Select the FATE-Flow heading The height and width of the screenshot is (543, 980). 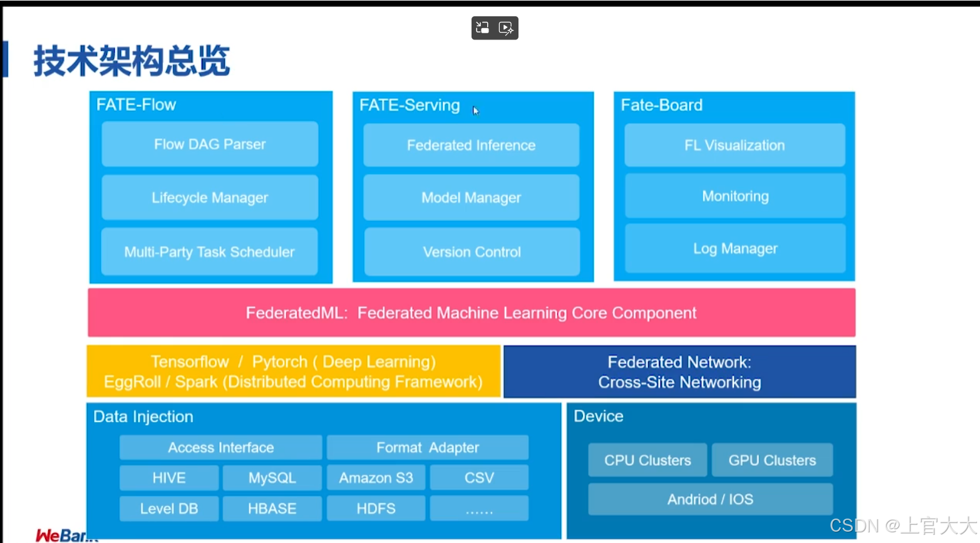pos(136,105)
